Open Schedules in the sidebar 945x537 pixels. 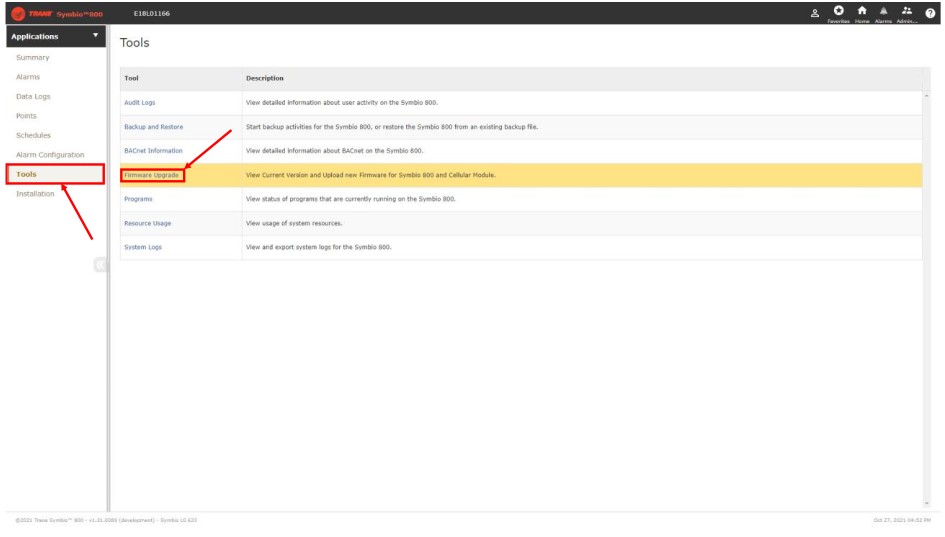pos(33,136)
